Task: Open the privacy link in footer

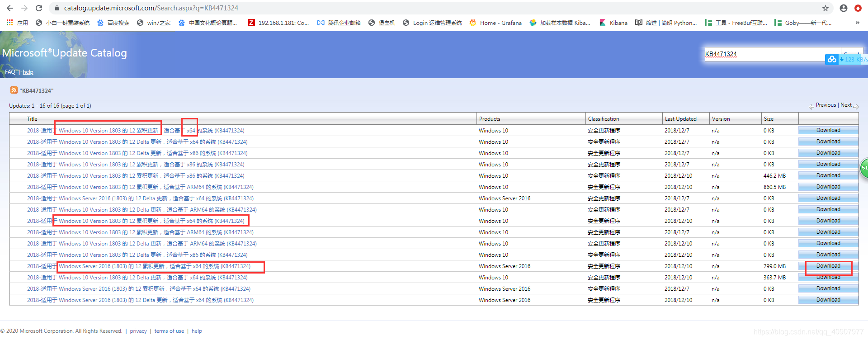Action: tap(138, 331)
